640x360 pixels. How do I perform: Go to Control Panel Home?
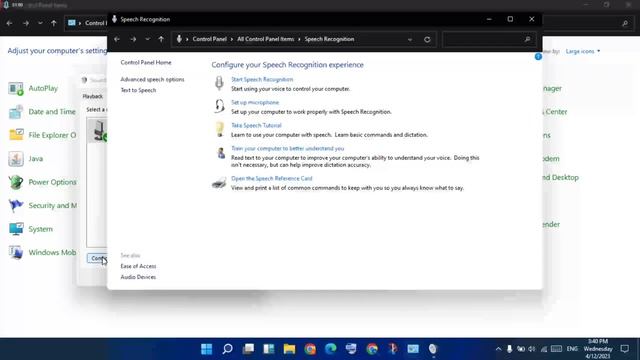[146, 62]
